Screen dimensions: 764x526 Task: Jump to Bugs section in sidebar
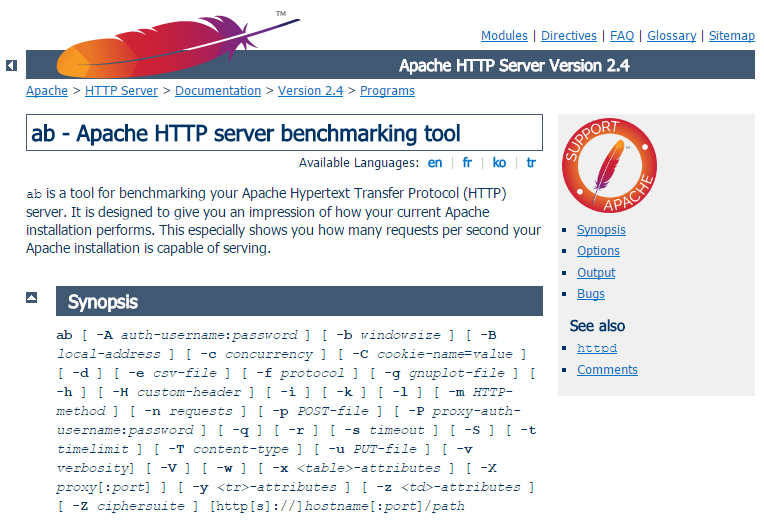pos(591,295)
